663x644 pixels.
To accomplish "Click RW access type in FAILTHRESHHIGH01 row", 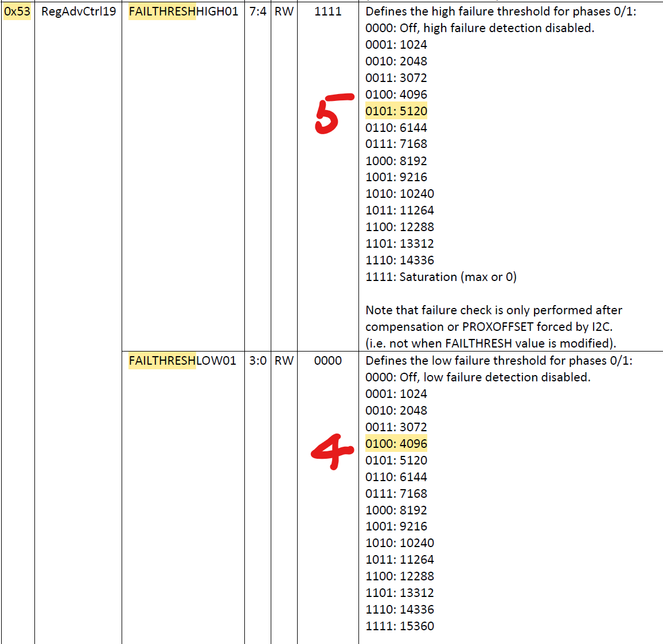I will tap(284, 11).
